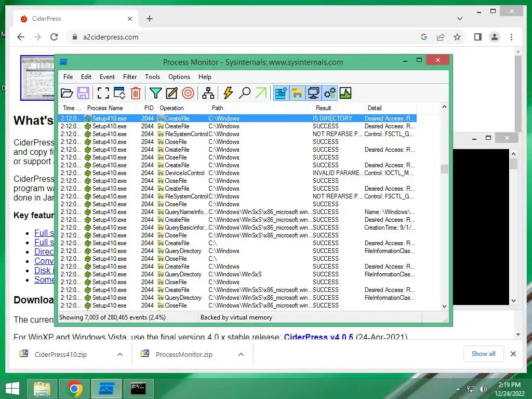Viewport: 532px width, 399px height.
Task: Click 'Backed by virtual memory' status text
Action: click(236, 317)
